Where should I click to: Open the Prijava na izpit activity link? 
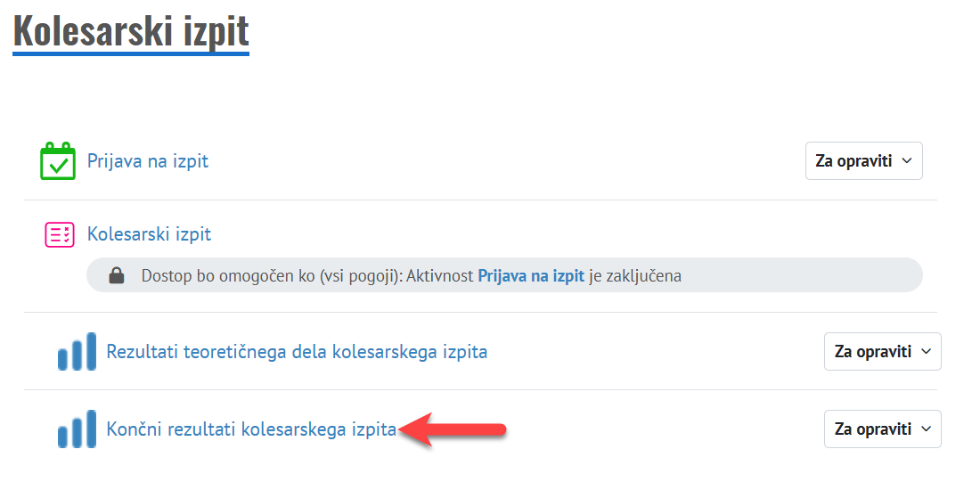(x=148, y=161)
